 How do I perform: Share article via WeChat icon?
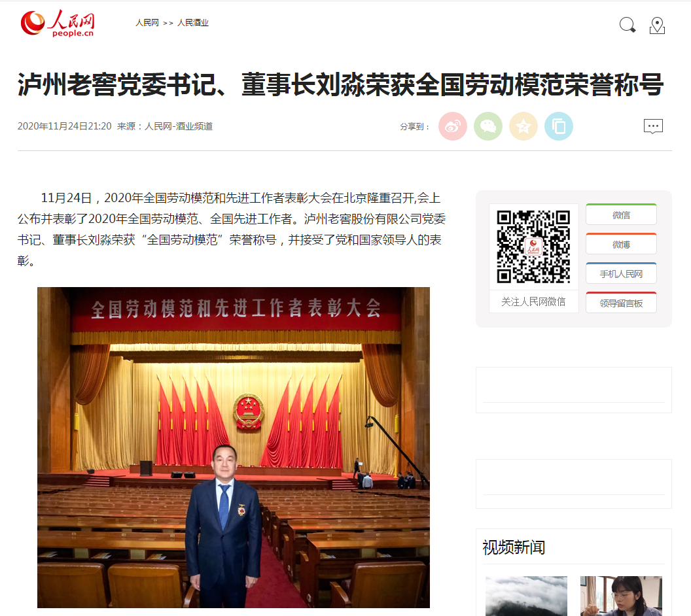pyautogui.click(x=488, y=126)
